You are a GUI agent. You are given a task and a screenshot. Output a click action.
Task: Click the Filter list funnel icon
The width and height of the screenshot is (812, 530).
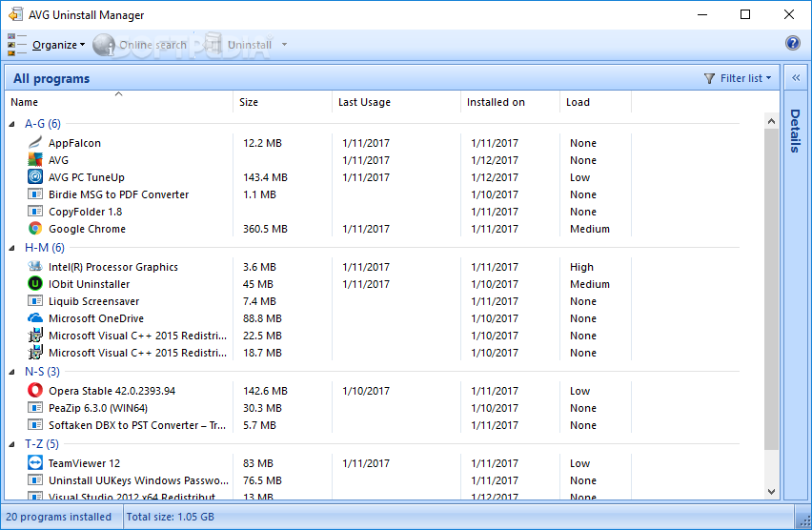[x=709, y=78]
